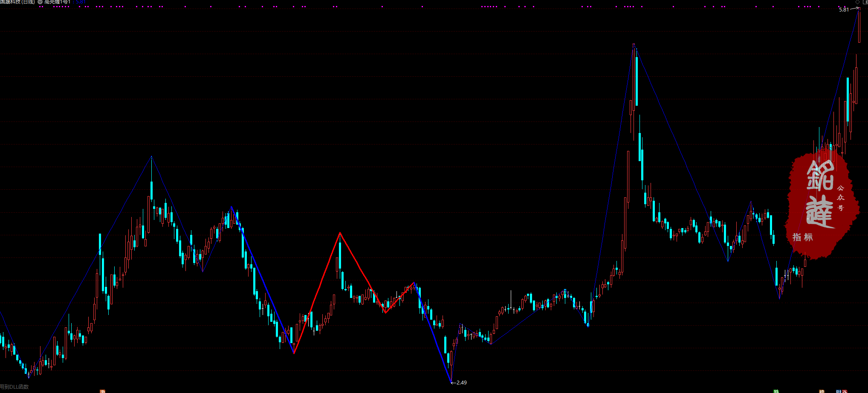Click the 2.49 lowest price label
Image resolution: width=868 pixels, height=393 pixels.
pos(461,382)
